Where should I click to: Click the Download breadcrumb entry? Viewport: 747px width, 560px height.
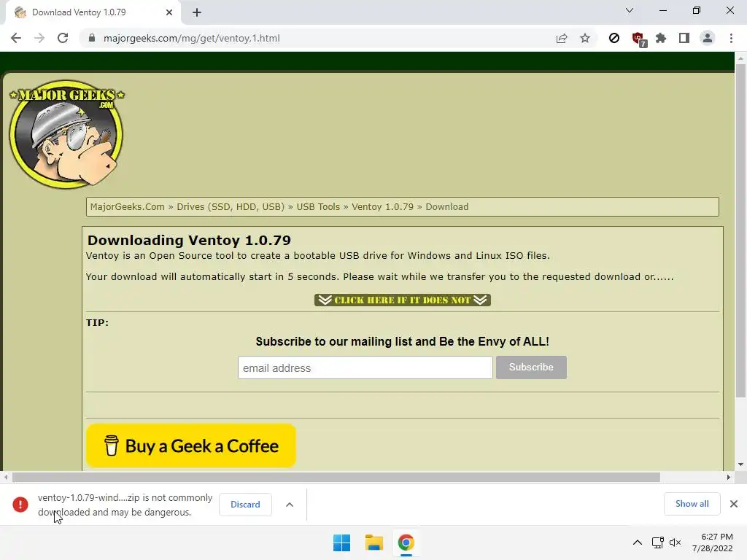pyautogui.click(x=447, y=206)
